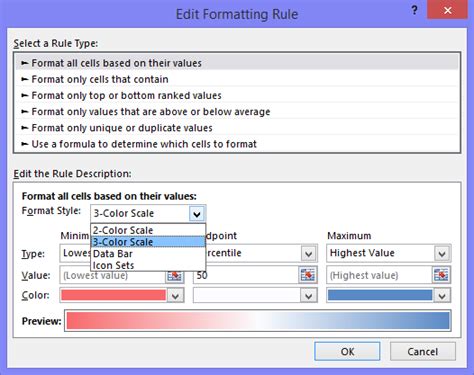Select Icon Sets format style option
This screenshot has height=375, width=474.
(x=148, y=265)
